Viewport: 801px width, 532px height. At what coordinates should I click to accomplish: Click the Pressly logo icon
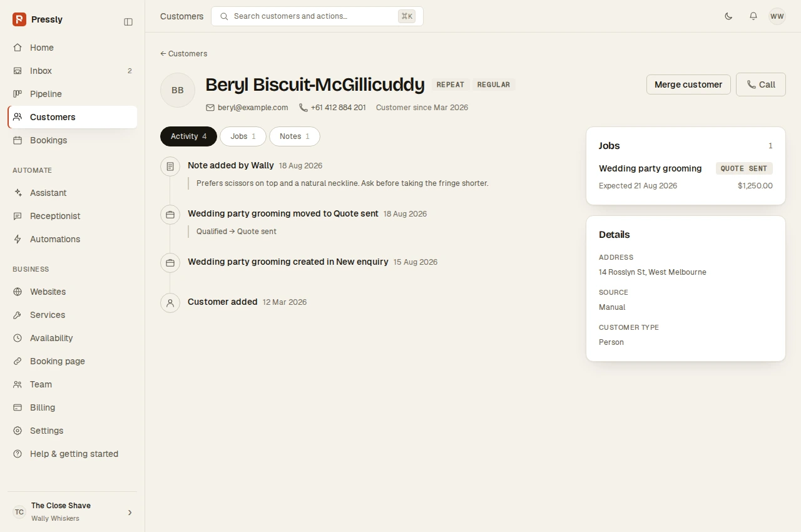(19, 19)
